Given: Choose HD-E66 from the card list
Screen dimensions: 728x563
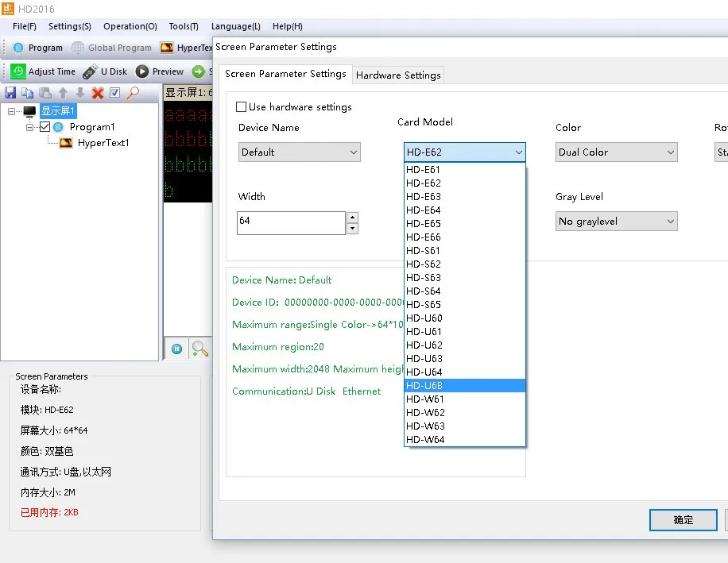Looking at the screenshot, I should (465, 237).
